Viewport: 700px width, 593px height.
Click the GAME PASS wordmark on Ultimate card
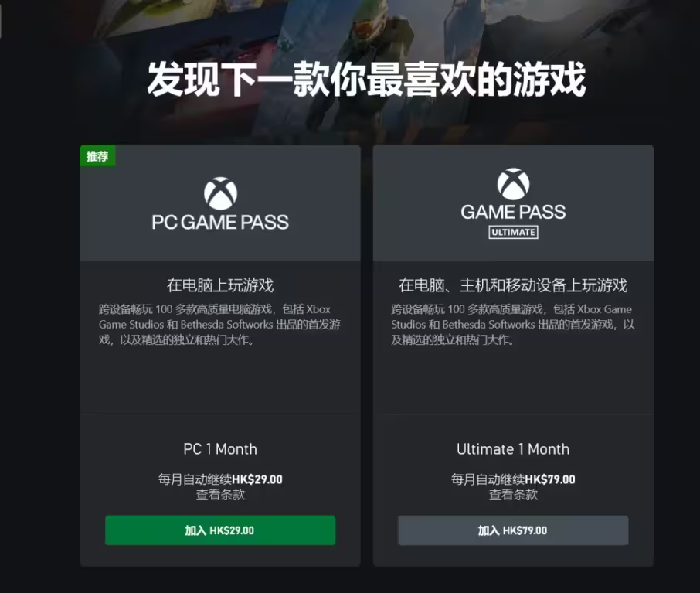point(513,212)
